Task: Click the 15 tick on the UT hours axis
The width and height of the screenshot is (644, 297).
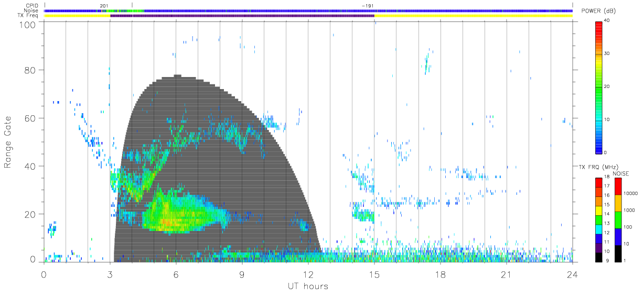Action: 374,274
